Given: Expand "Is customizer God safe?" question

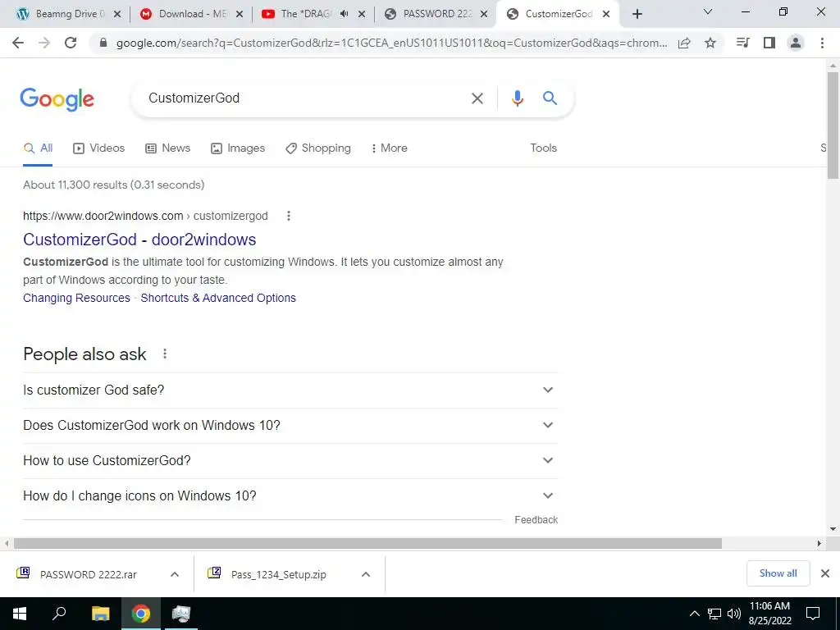Looking at the screenshot, I should [290, 390].
